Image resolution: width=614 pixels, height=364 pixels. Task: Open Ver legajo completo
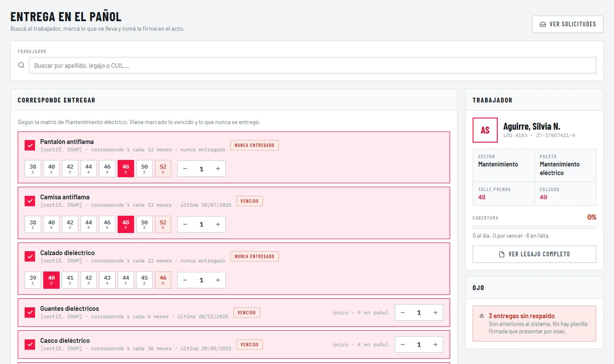534,254
